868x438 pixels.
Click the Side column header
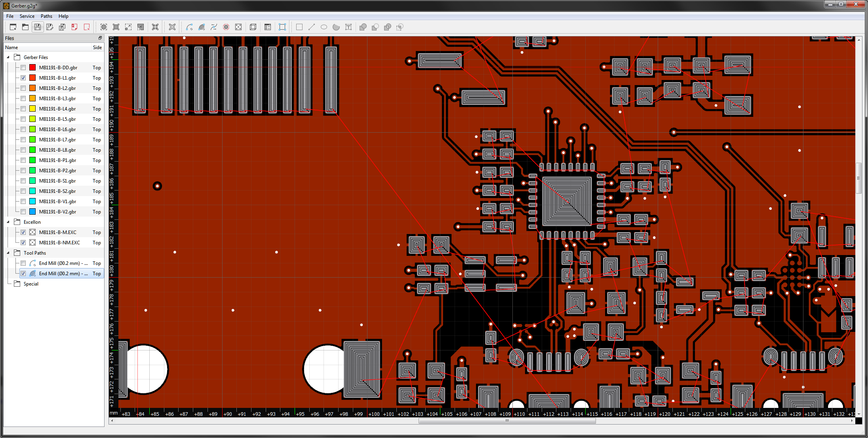(x=97, y=48)
